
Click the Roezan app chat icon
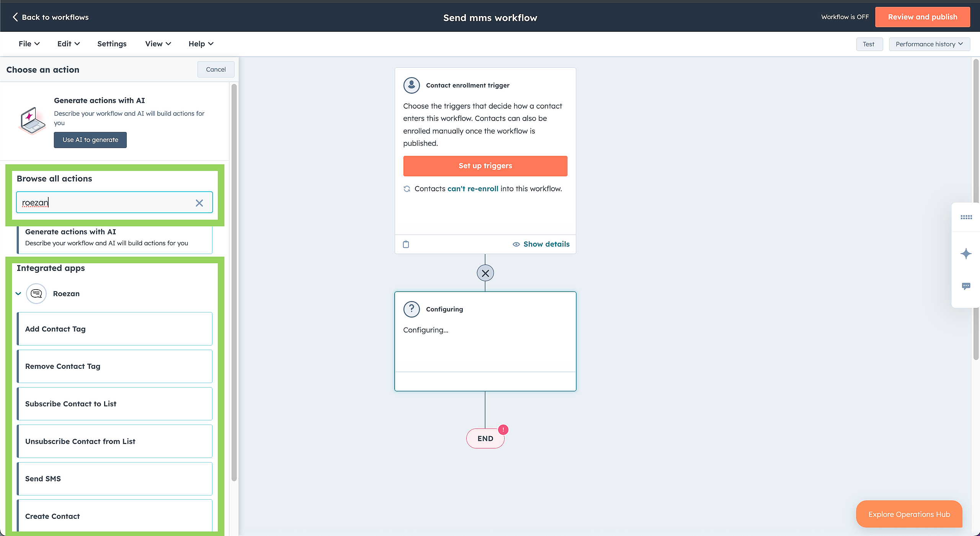point(36,293)
